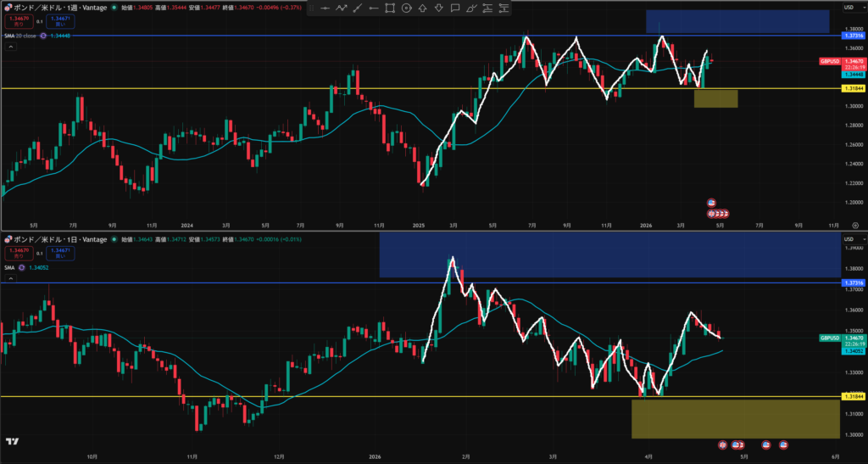Collapse the top chart indicator legend
Screen dimensions: 868x464
(x=9, y=48)
